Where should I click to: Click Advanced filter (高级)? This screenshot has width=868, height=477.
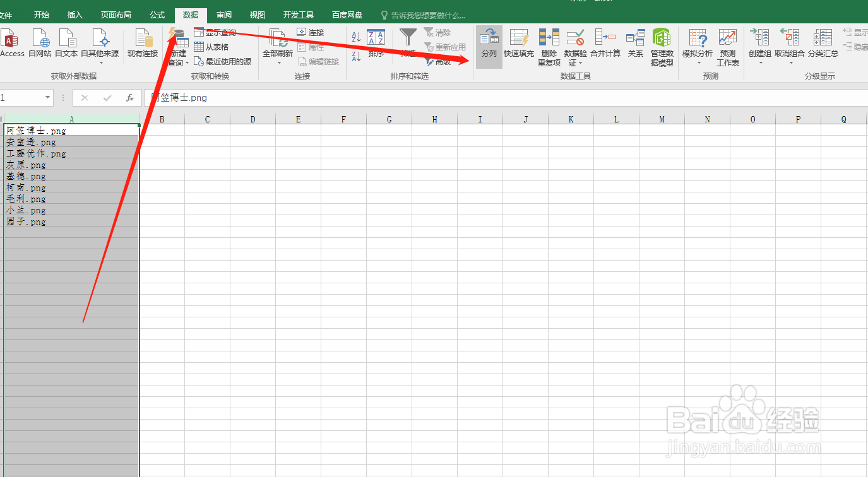(438, 62)
